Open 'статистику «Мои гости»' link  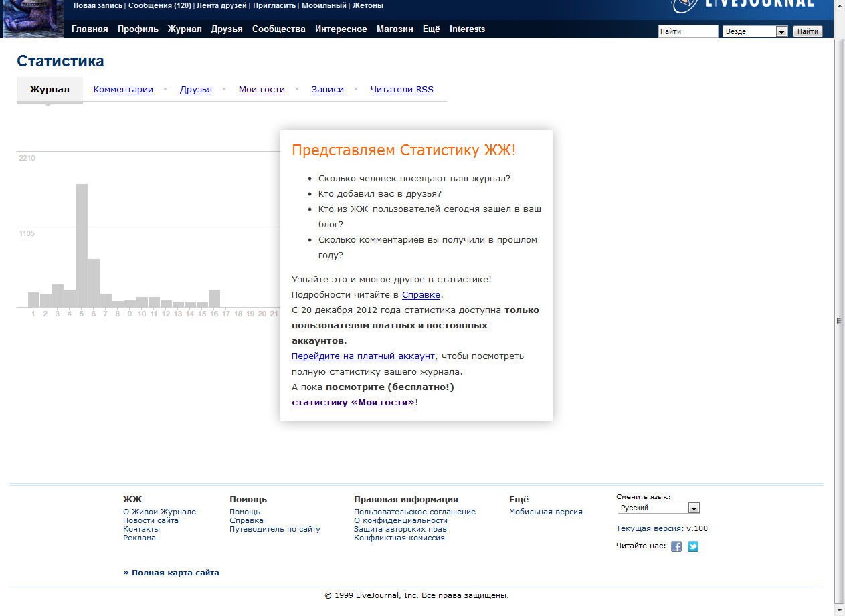click(x=353, y=402)
